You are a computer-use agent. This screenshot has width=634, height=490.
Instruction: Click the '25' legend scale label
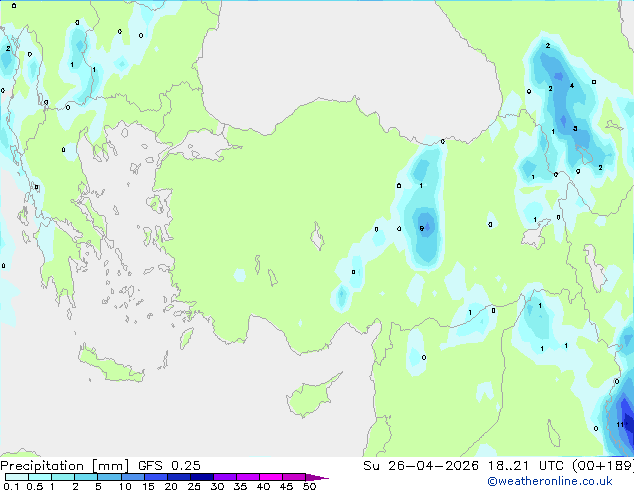point(194,486)
